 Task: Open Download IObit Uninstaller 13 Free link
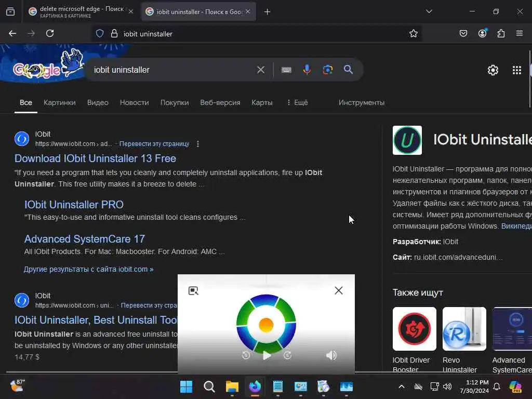(x=96, y=158)
